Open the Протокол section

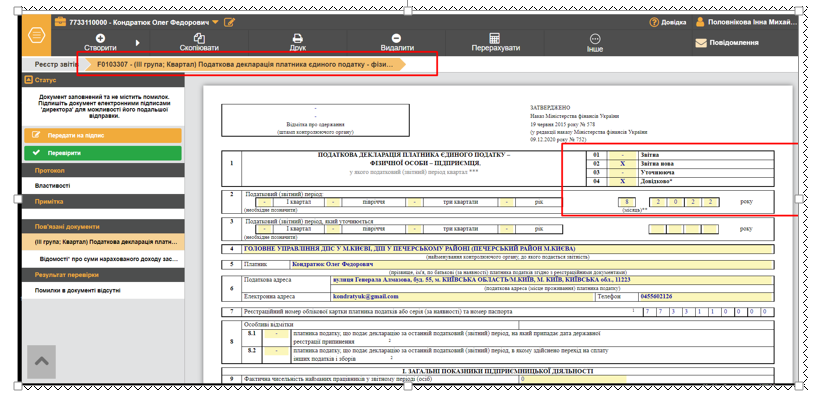click(x=103, y=171)
